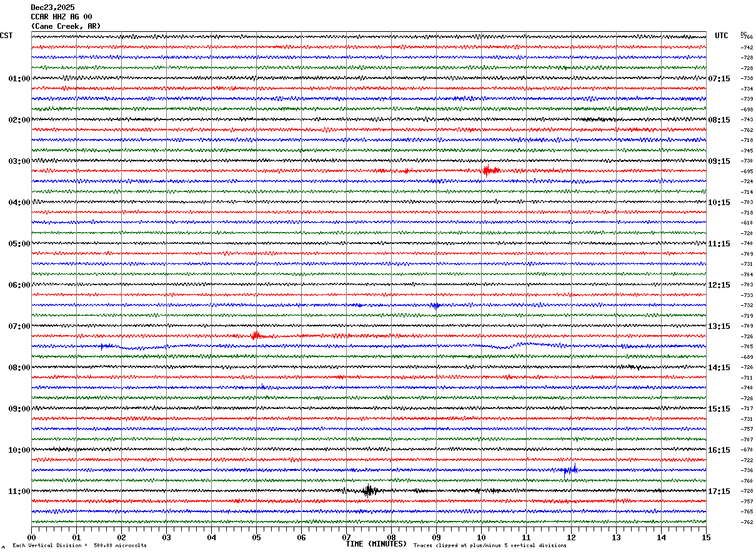Click the DC offset value -765
Viewport: 756px width, 554px height.
click(x=747, y=511)
